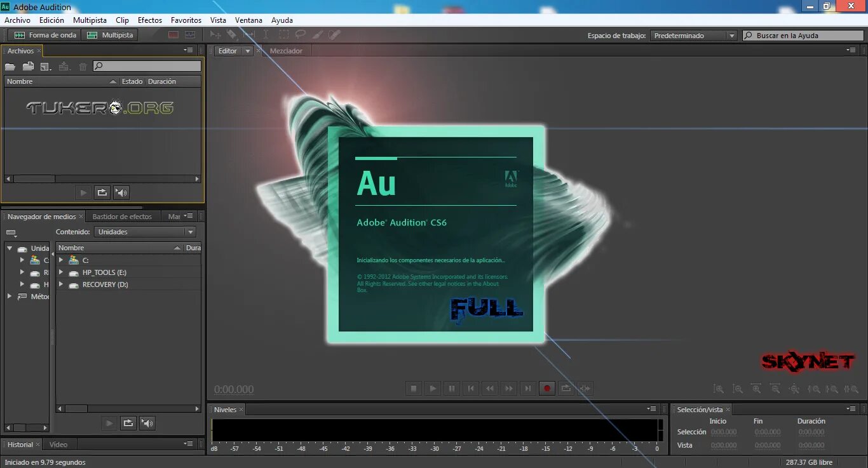The width and height of the screenshot is (868, 468).
Task: Toggle auto-play speaker in Archivos panel
Action: (121, 192)
